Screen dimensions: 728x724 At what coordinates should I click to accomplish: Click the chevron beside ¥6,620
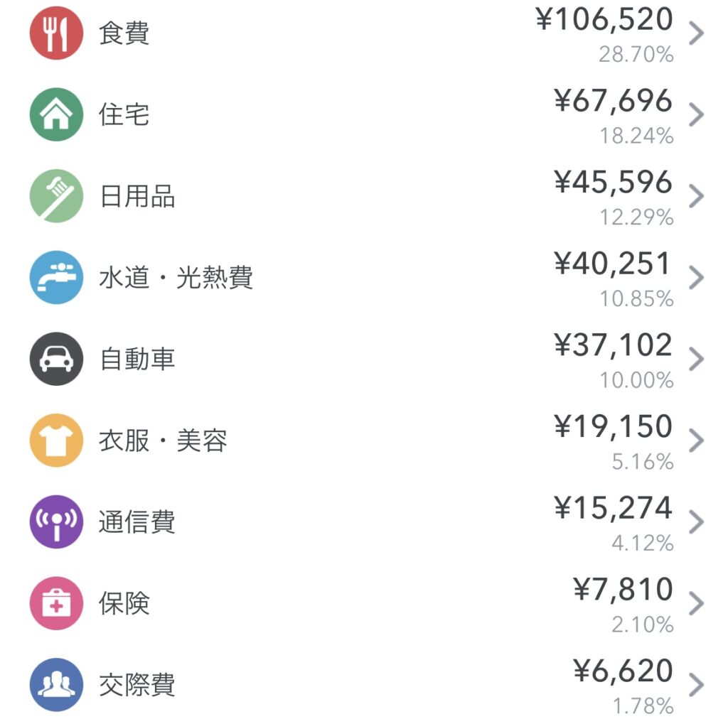point(696,684)
